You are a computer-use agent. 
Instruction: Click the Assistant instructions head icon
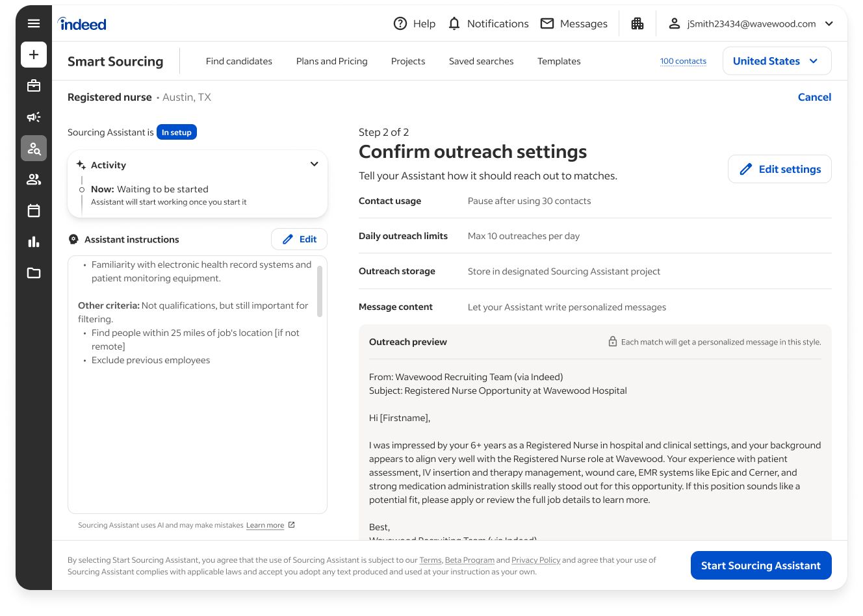click(73, 239)
